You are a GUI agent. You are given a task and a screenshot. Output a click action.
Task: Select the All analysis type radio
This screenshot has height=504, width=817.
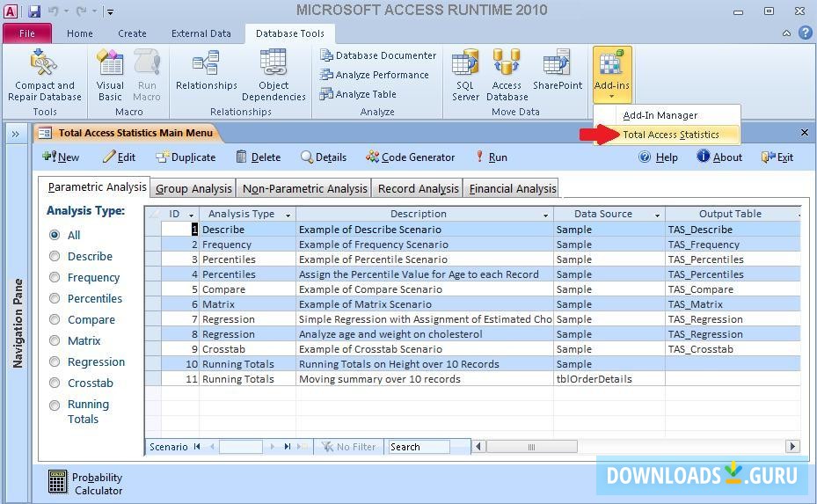55,235
